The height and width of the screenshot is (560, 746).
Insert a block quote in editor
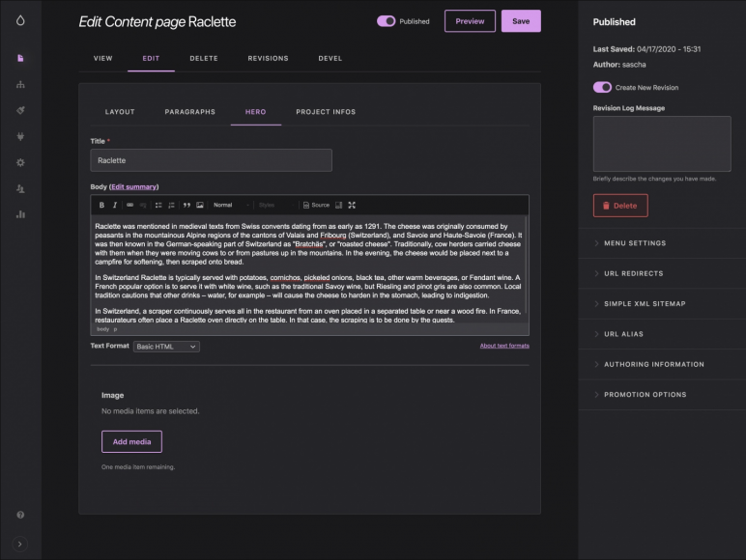coord(186,205)
